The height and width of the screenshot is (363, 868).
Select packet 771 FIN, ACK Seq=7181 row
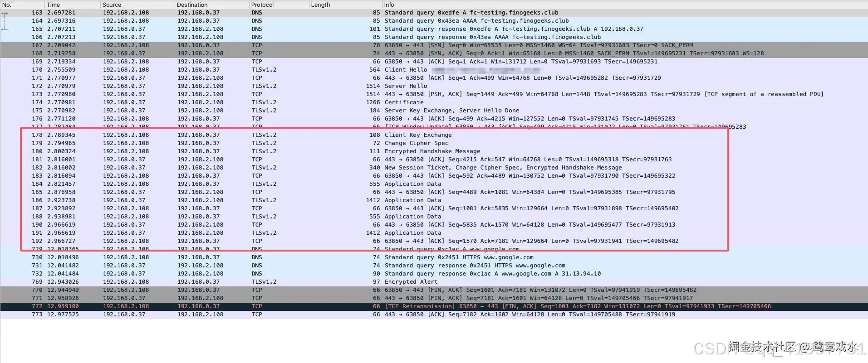[x=434, y=298]
